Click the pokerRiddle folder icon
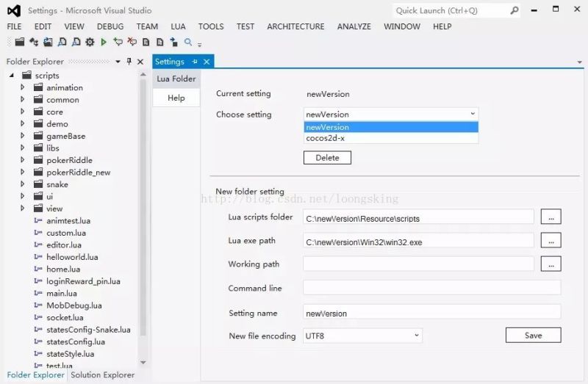Screen dimensions: 588x384 [x=38, y=160]
